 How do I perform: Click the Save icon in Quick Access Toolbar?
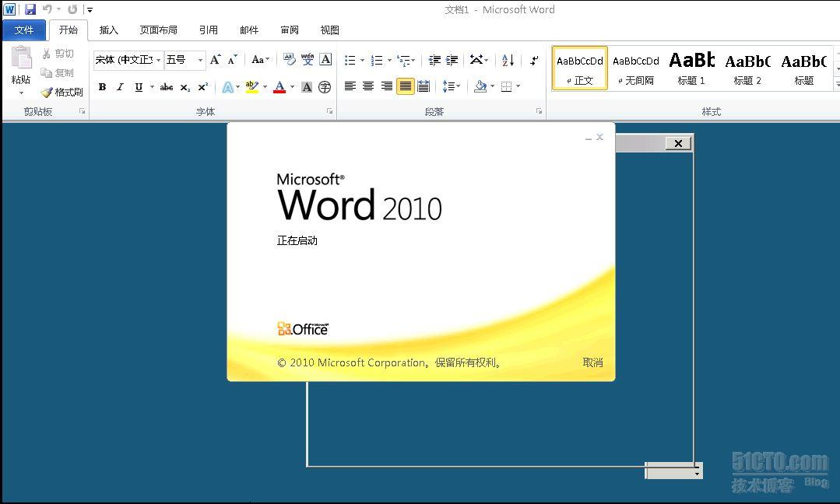pyautogui.click(x=30, y=9)
